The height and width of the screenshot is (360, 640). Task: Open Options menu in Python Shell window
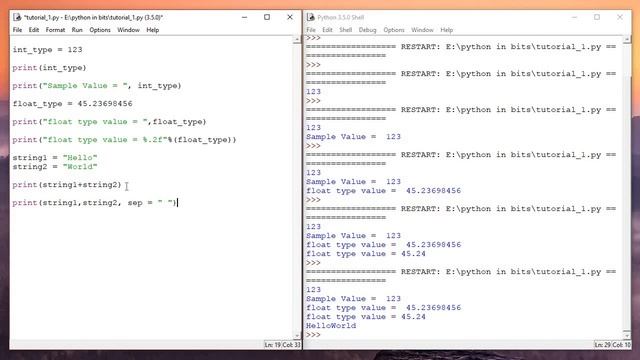pos(393,30)
